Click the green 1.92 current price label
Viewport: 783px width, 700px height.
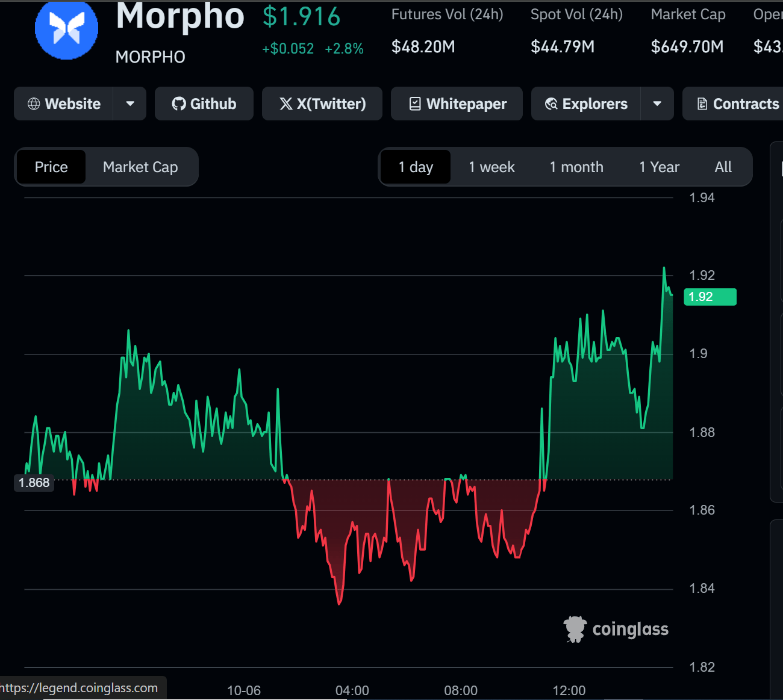[x=710, y=297]
